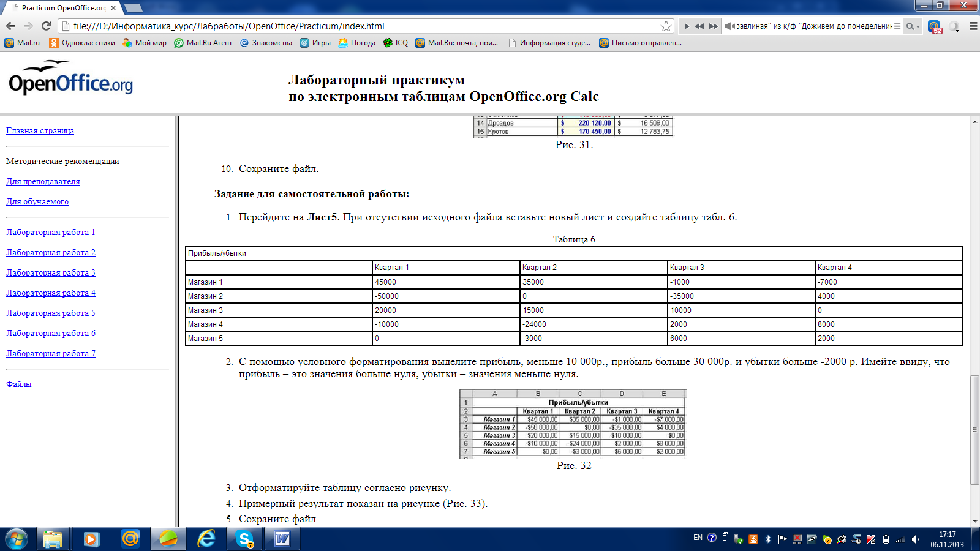Open Лабораторная работа 5 link
980x551 pixels.
[x=51, y=313]
